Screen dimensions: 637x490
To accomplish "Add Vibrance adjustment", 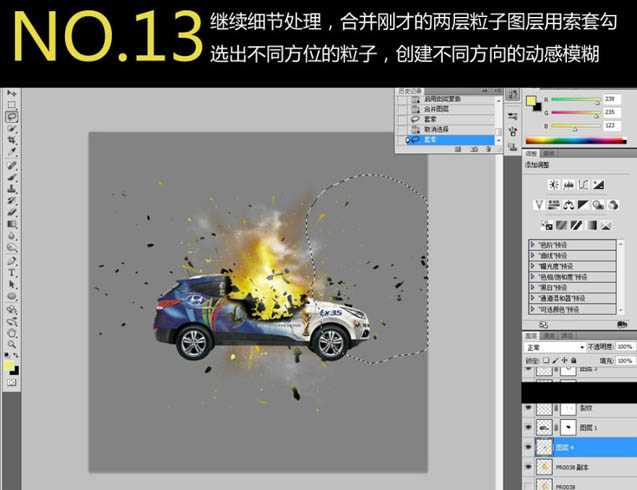I will click(539, 205).
